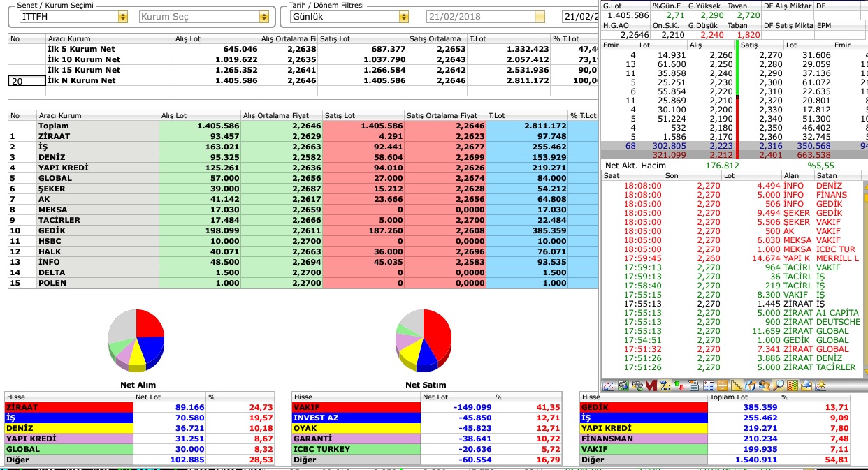Click the green-backed people group icon
868x470 pixels.
pyautogui.click(x=623, y=385)
